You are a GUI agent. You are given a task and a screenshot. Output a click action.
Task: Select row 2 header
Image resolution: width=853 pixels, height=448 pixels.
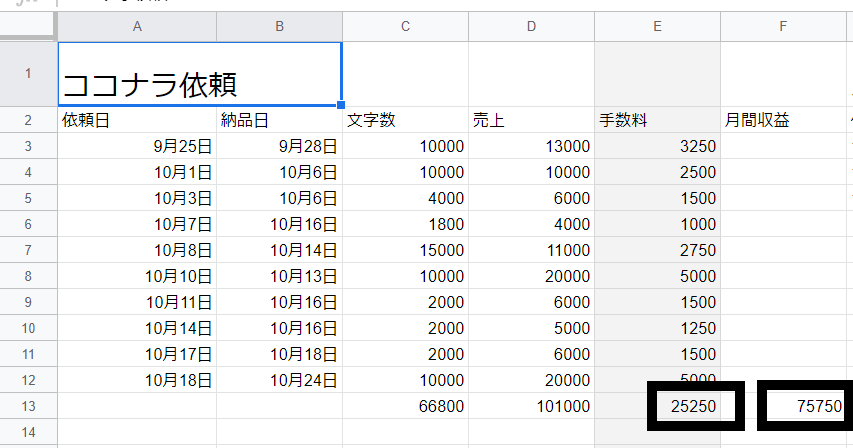(28, 120)
